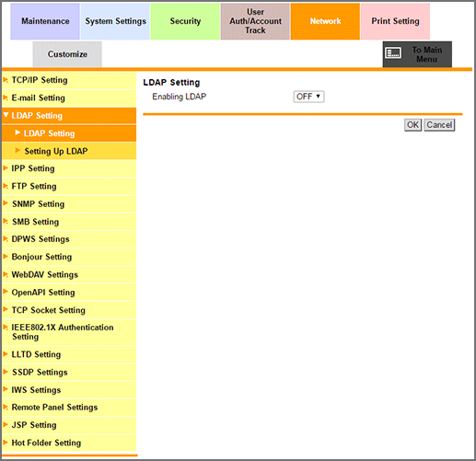476x461 pixels.
Task: Click the Cancel button
Action: pos(439,125)
